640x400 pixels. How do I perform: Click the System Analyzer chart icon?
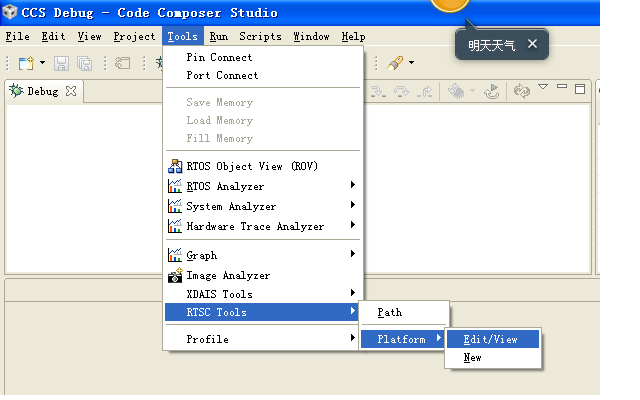click(175, 206)
